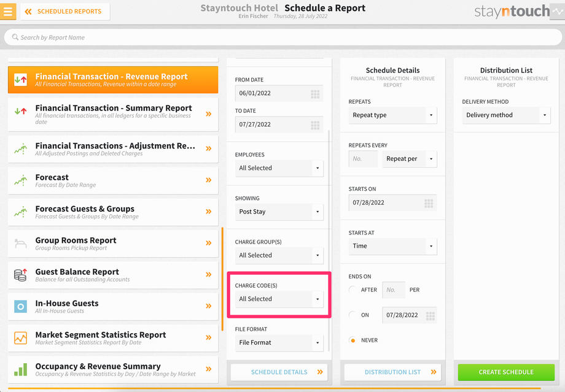Select the Never radio button
Viewport: 565px width, 392px height.
tap(353, 340)
